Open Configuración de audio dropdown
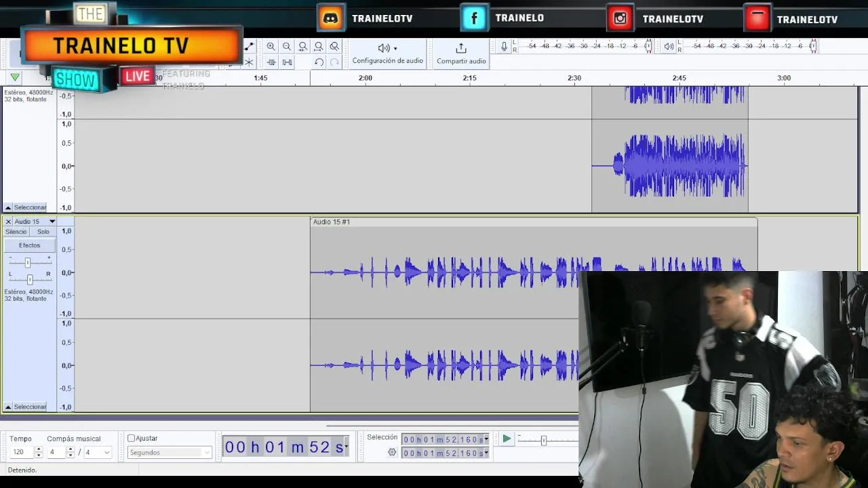This screenshot has width=868, height=488. click(x=387, y=53)
